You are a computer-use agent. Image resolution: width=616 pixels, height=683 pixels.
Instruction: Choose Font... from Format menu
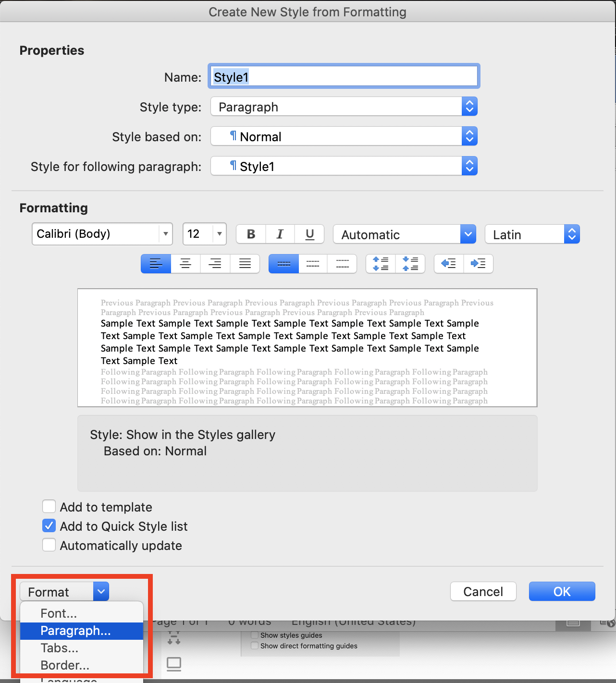pos(82,613)
